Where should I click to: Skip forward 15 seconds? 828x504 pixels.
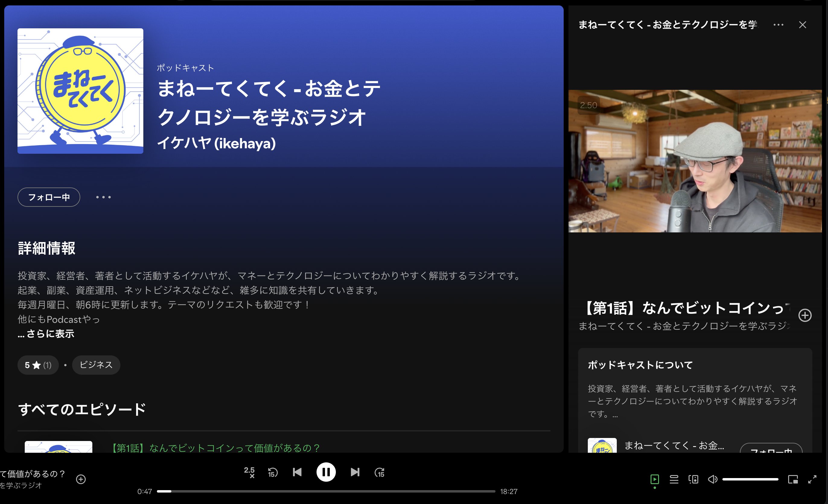pos(379,472)
